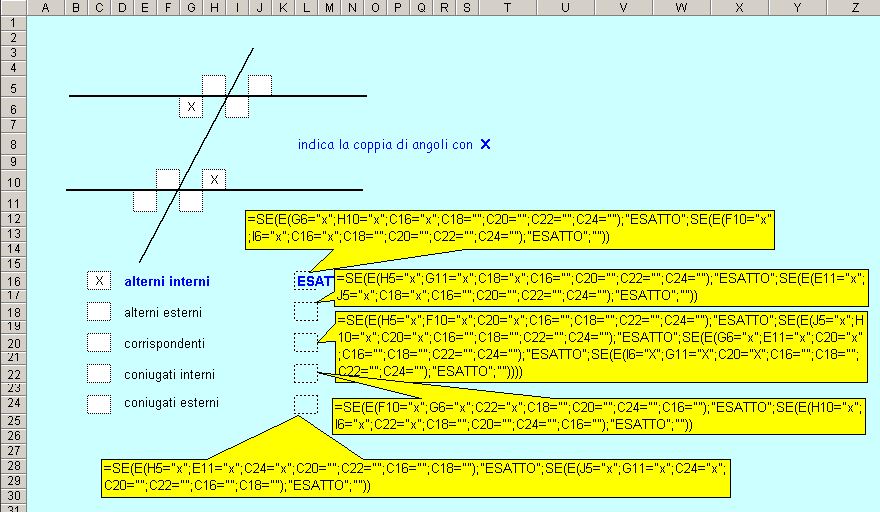Image resolution: width=880 pixels, height=512 pixels.
Task: Select row 24 header
Action: point(13,403)
